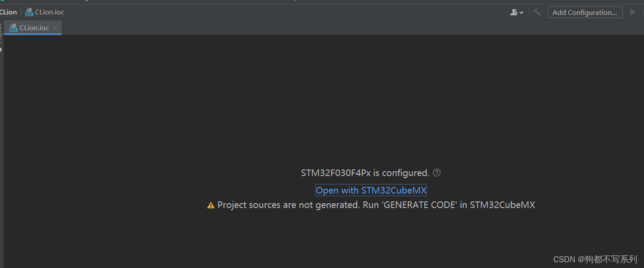Click the Build hammer icon

tap(537, 12)
